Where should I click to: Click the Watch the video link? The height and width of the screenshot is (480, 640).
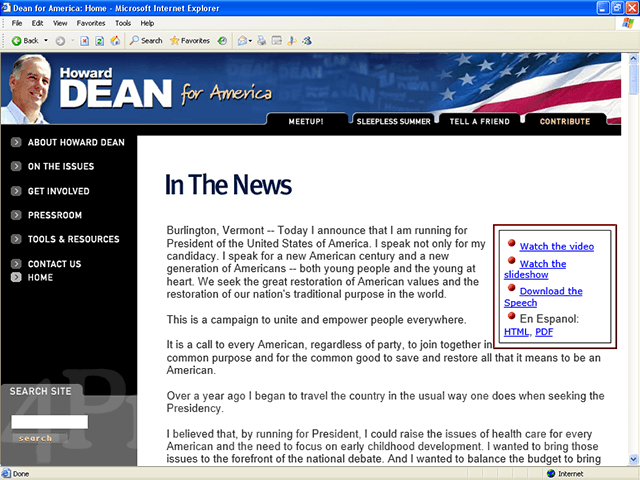click(556, 247)
